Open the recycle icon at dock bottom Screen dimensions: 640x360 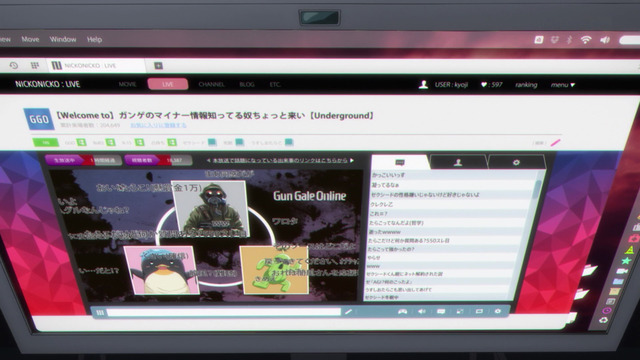[603, 320]
